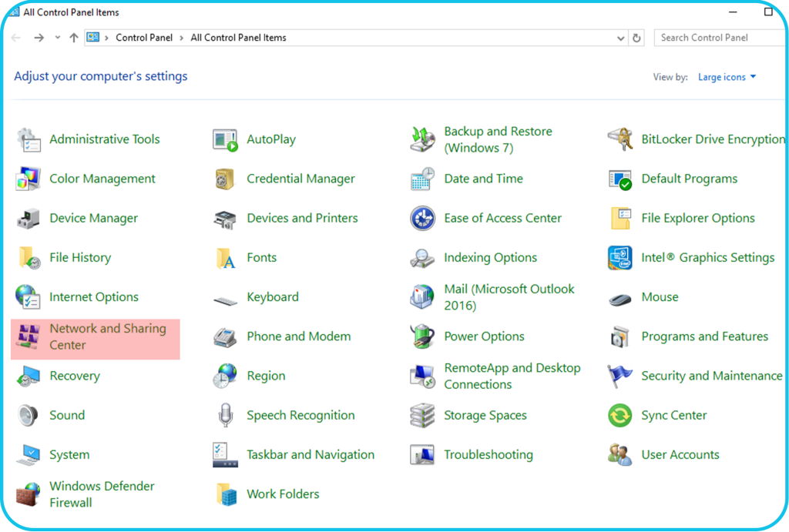Screen dimensions: 789x532
Task: Open the Date and Time icon
Action: click(x=422, y=179)
